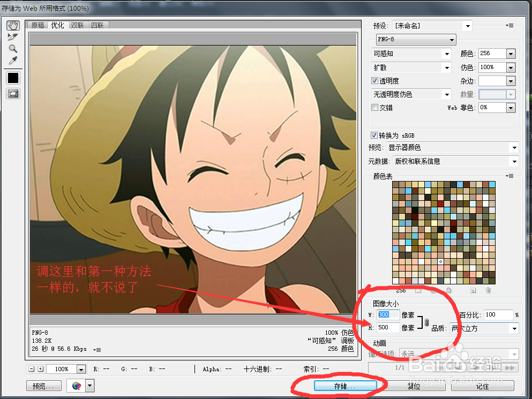
Task: Switch to the 四联 tab
Action: (x=98, y=26)
